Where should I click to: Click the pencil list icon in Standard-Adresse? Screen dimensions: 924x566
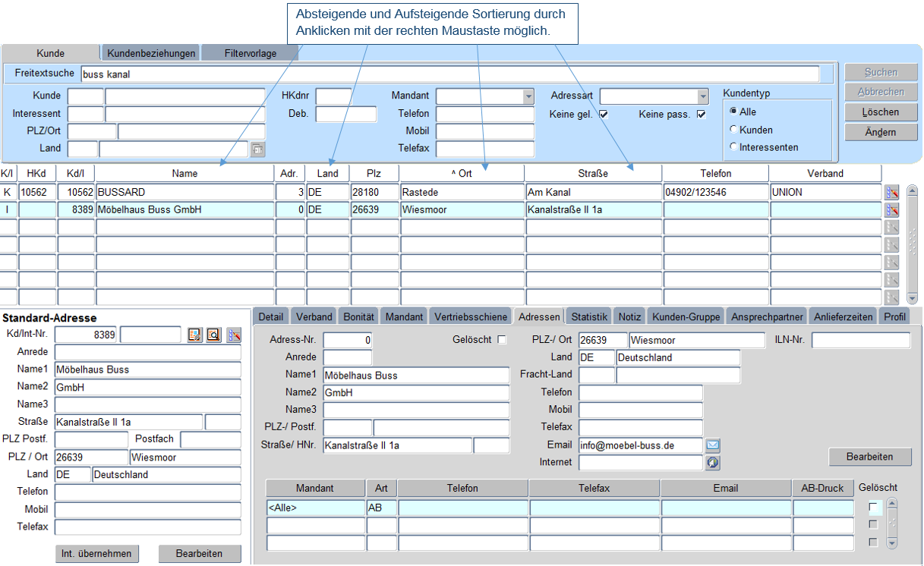pos(234,335)
